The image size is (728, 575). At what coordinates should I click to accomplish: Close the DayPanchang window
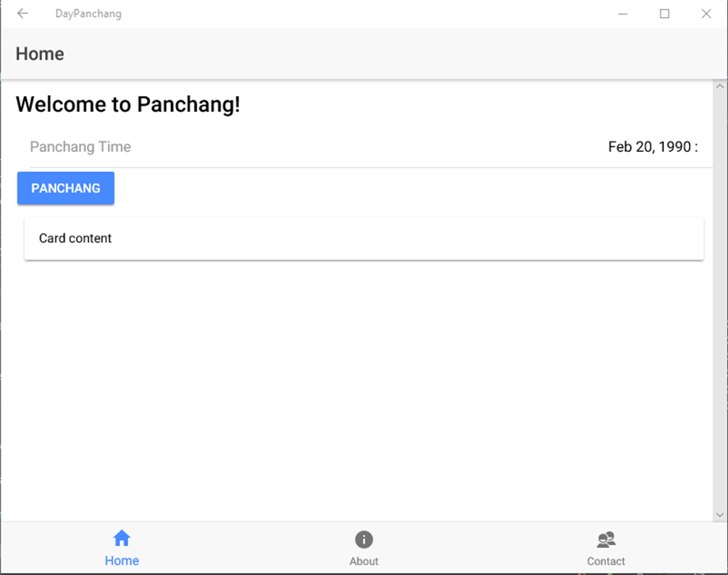[x=706, y=13]
